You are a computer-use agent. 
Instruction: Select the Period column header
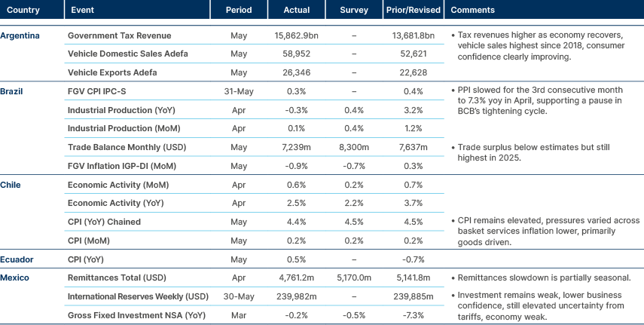point(239,11)
